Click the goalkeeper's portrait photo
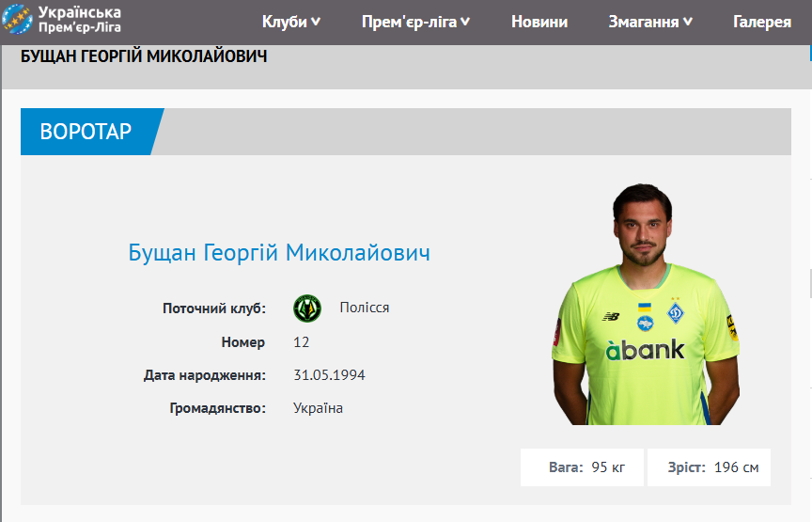 [646, 305]
